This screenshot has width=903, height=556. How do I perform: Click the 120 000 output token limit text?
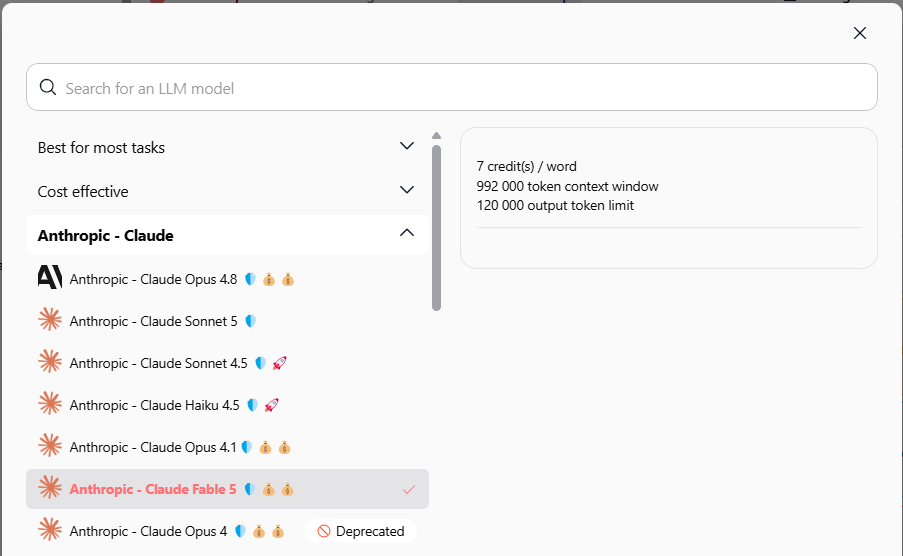pyautogui.click(x=555, y=206)
